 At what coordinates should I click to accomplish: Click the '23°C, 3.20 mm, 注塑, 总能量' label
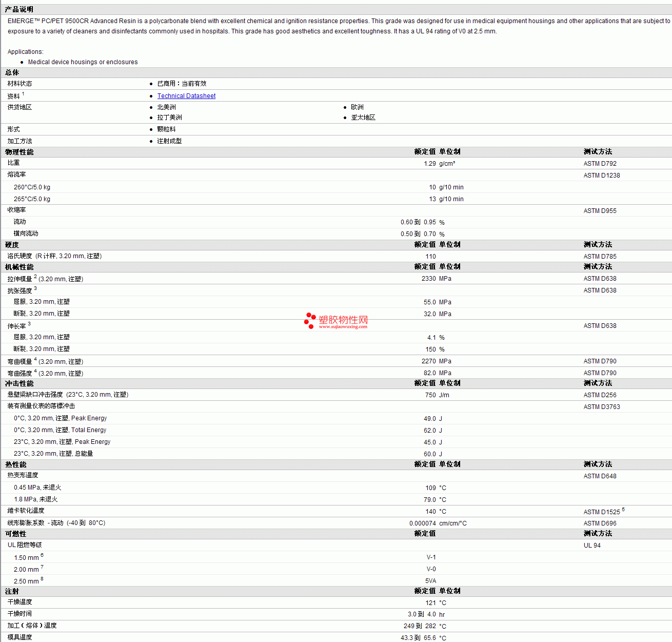(x=53, y=454)
